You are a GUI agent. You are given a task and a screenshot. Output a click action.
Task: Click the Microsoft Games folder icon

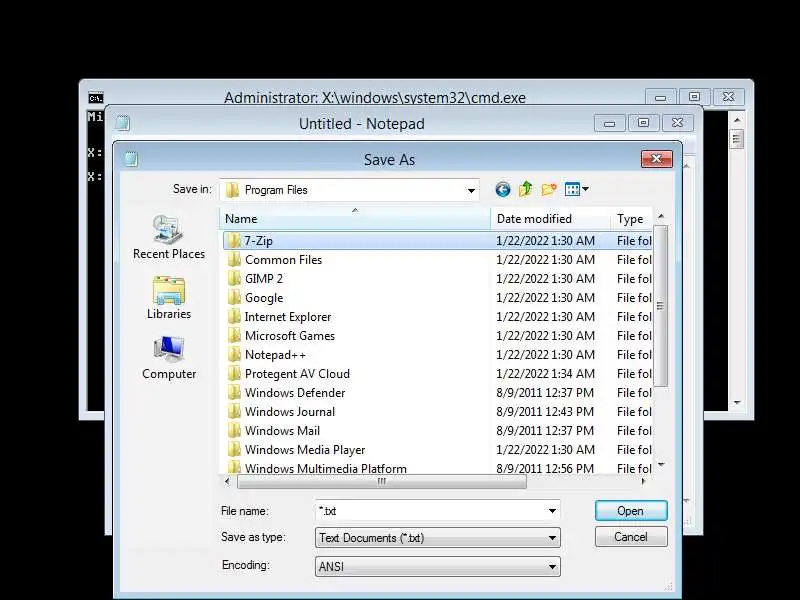(234, 336)
